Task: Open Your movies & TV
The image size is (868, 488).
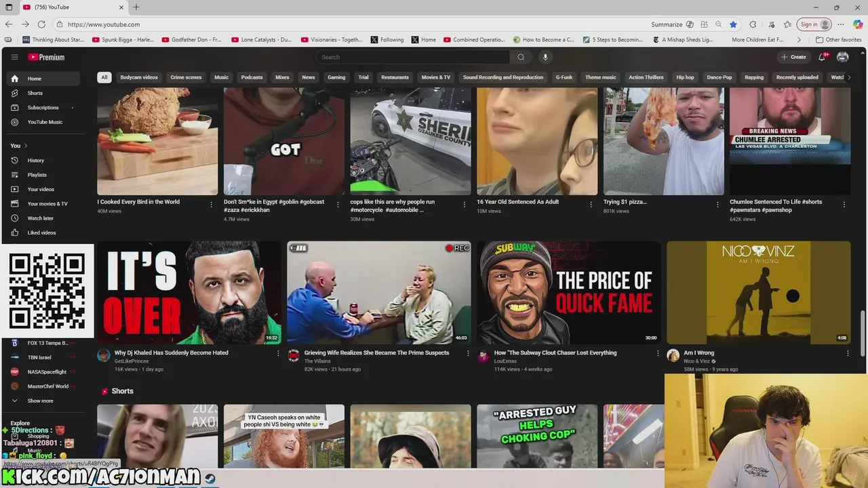Action: [x=43, y=204]
